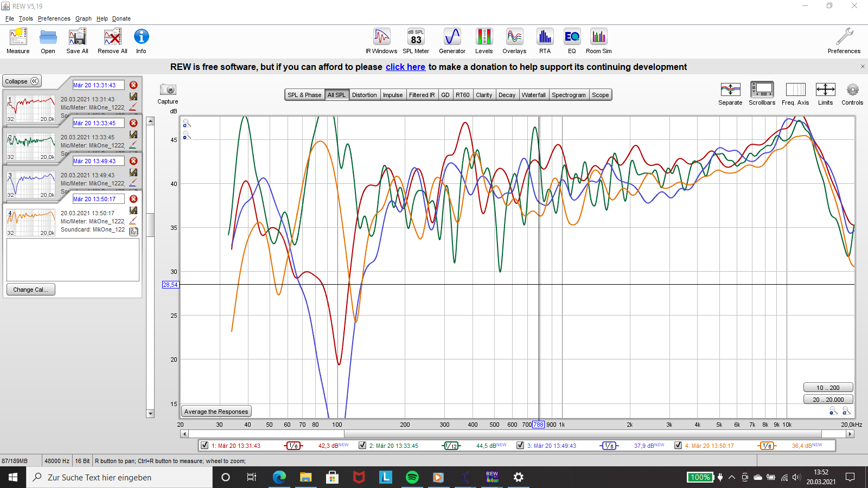Image resolution: width=868 pixels, height=488 pixels.
Task: Change trace colour of measurement 13:50:17
Action: click(x=133, y=221)
